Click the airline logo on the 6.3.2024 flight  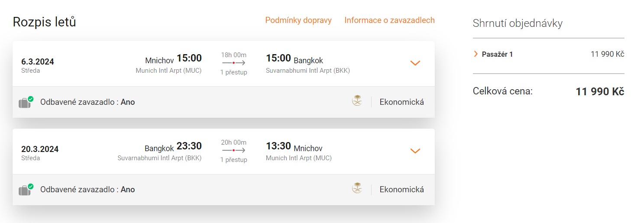click(x=357, y=102)
